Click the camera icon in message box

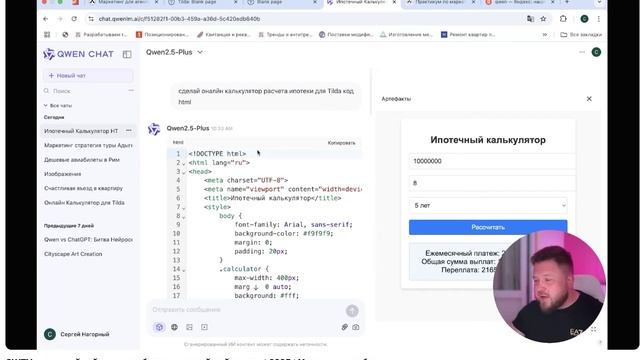coord(356,327)
